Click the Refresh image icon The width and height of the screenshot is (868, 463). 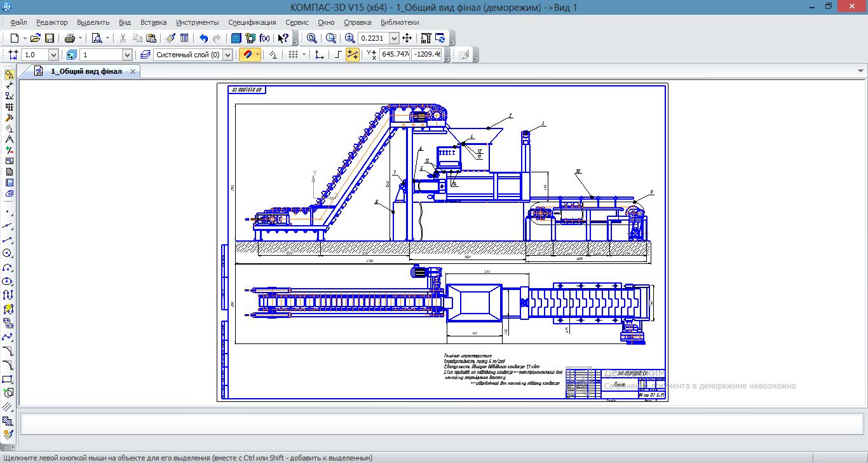pos(440,38)
